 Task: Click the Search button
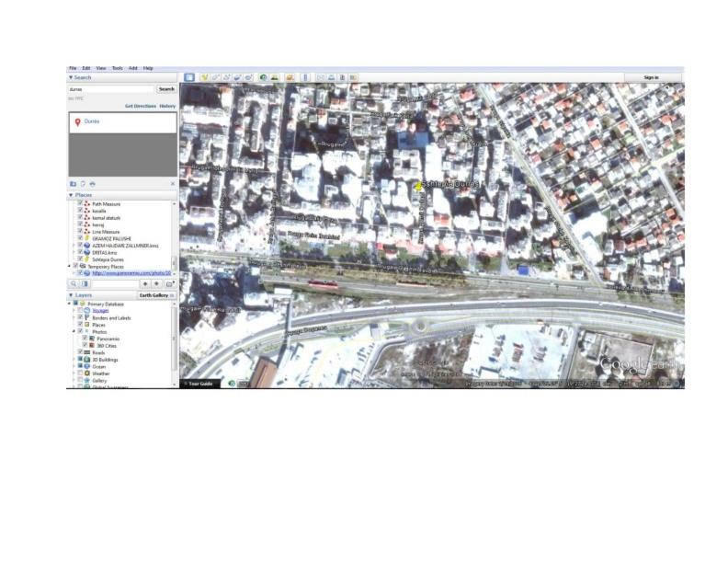tap(165, 89)
